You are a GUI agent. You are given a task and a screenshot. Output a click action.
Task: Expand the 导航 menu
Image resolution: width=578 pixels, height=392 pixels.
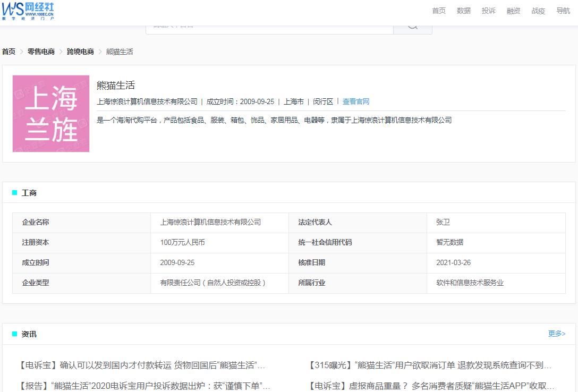(x=563, y=10)
